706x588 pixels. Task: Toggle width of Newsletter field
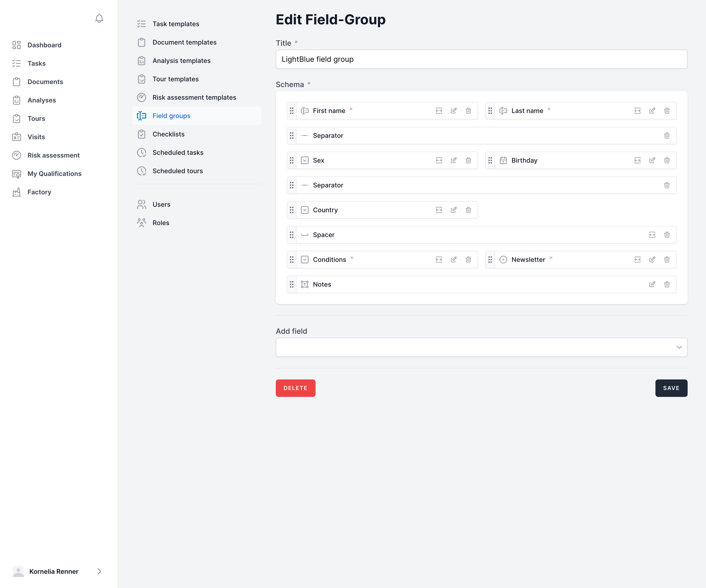coord(637,260)
